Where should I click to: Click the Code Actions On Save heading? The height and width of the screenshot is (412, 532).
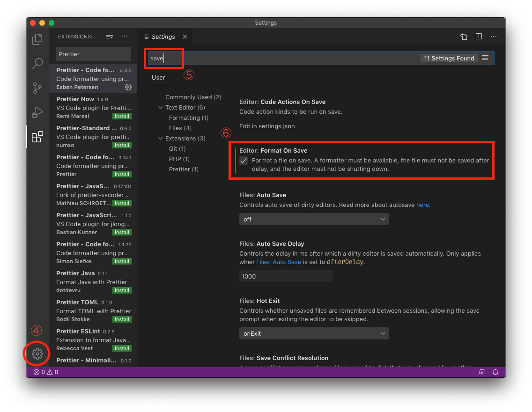[x=282, y=102]
